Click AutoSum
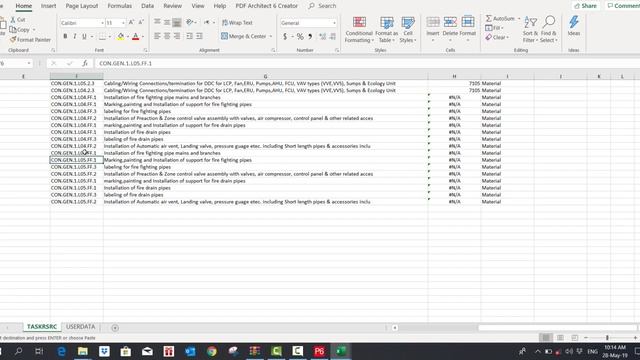This screenshot has height=360, width=640. pyautogui.click(x=500, y=19)
